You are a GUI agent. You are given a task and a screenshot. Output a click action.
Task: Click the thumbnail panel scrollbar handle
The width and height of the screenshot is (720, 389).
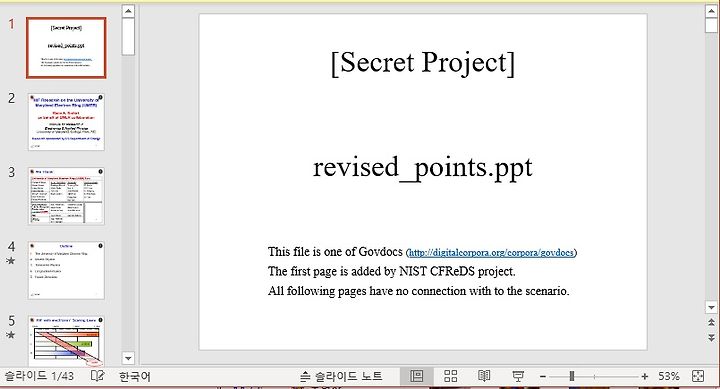(x=129, y=37)
